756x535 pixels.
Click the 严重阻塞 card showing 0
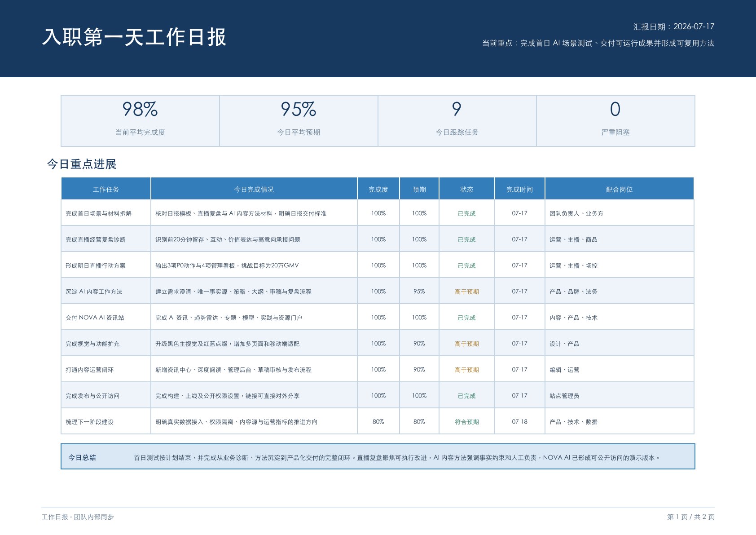click(x=615, y=120)
